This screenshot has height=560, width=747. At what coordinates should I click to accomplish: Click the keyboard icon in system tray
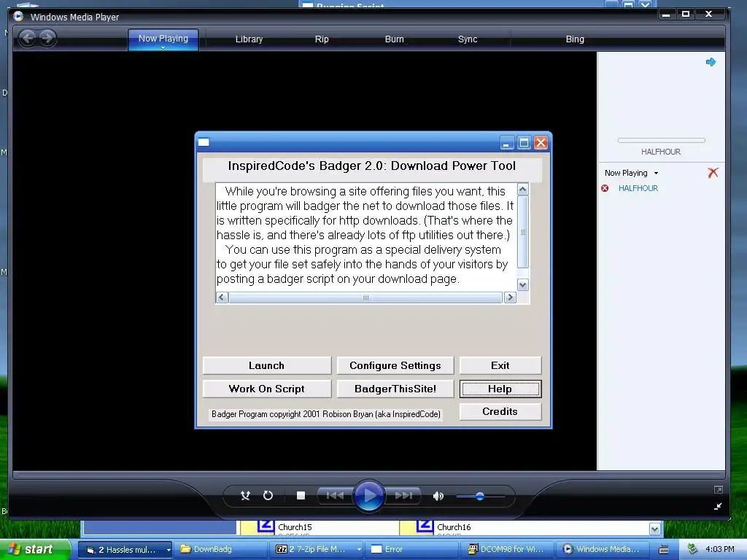point(664,550)
